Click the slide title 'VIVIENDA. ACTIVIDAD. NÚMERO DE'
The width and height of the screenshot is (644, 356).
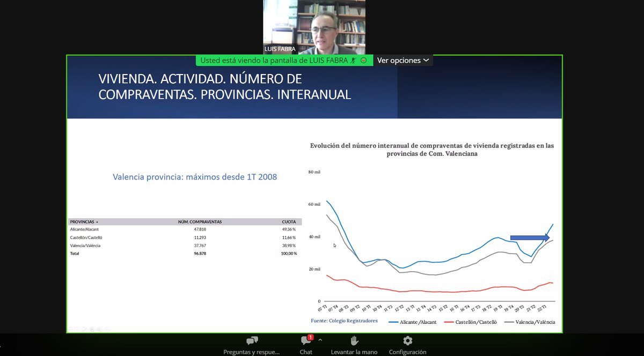[200, 79]
